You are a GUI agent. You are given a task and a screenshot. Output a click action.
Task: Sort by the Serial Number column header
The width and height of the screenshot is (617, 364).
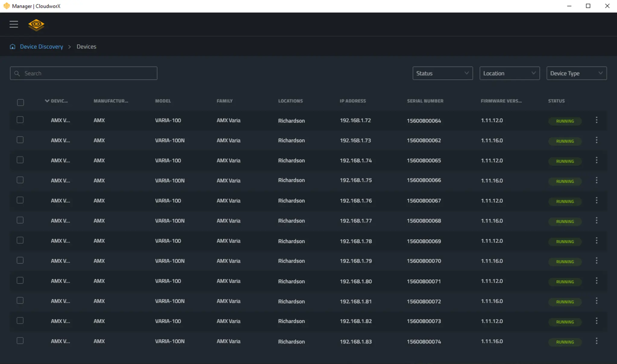point(425,101)
